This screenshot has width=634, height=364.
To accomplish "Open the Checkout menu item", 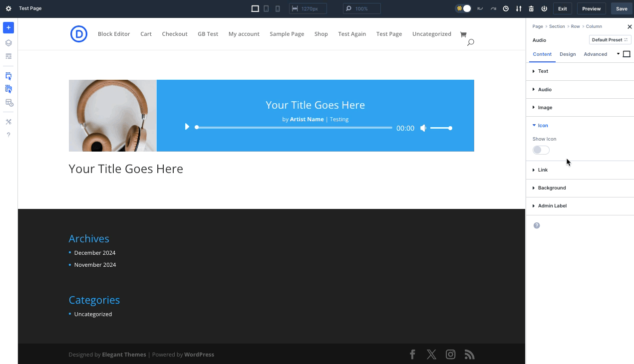I will click(175, 34).
